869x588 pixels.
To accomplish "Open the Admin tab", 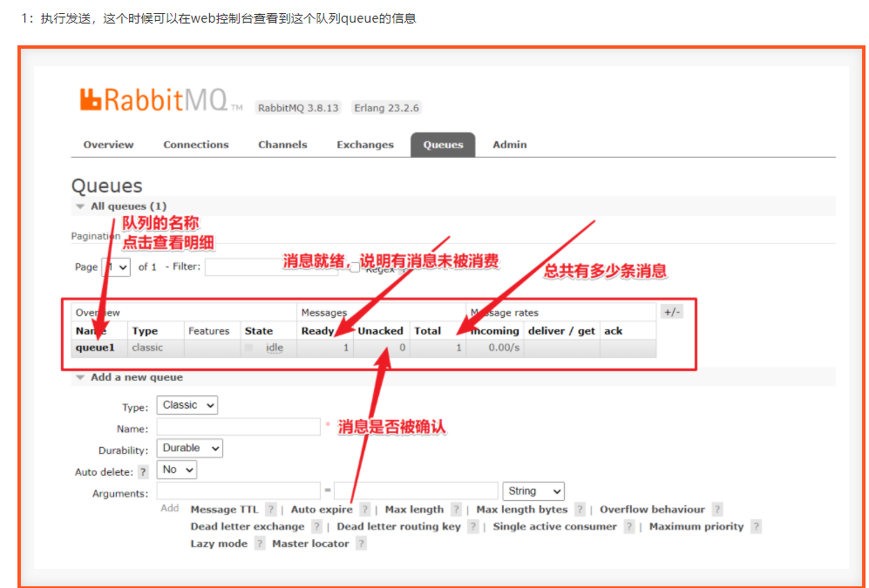I will click(509, 145).
